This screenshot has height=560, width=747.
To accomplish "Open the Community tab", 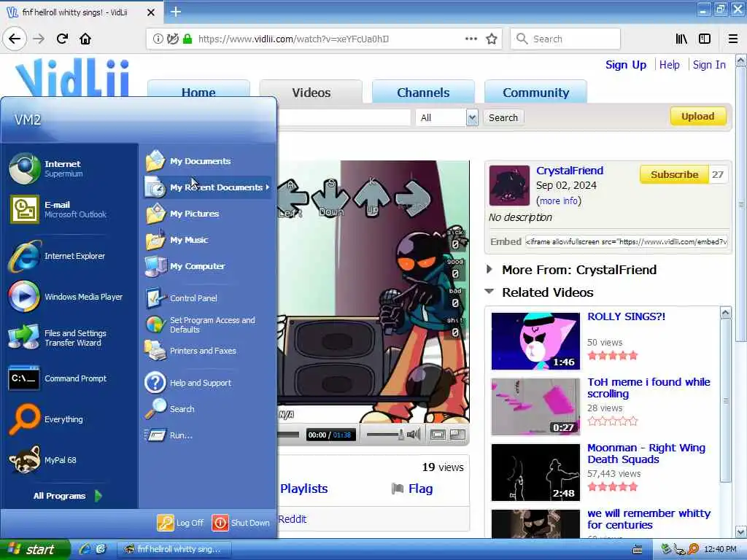I will (535, 92).
